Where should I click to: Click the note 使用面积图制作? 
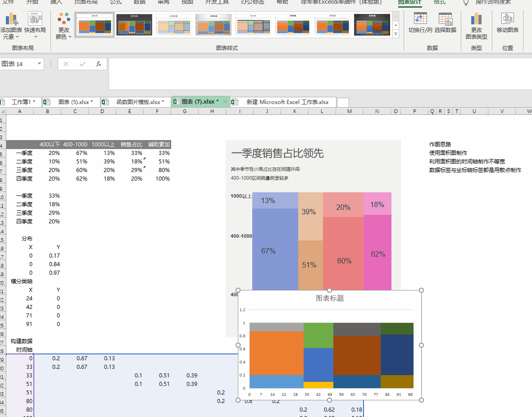pos(448,153)
